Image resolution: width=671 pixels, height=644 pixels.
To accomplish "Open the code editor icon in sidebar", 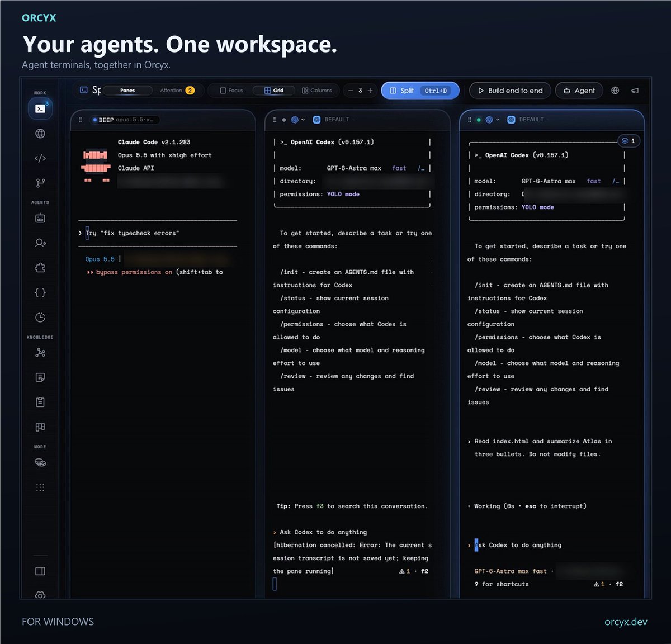I will pyautogui.click(x=40, y=158).
